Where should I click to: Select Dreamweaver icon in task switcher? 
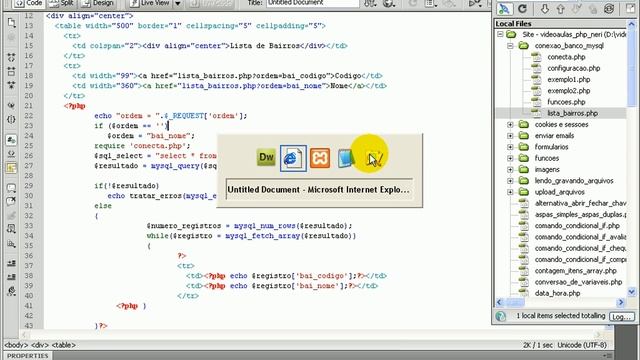point(266,158)
